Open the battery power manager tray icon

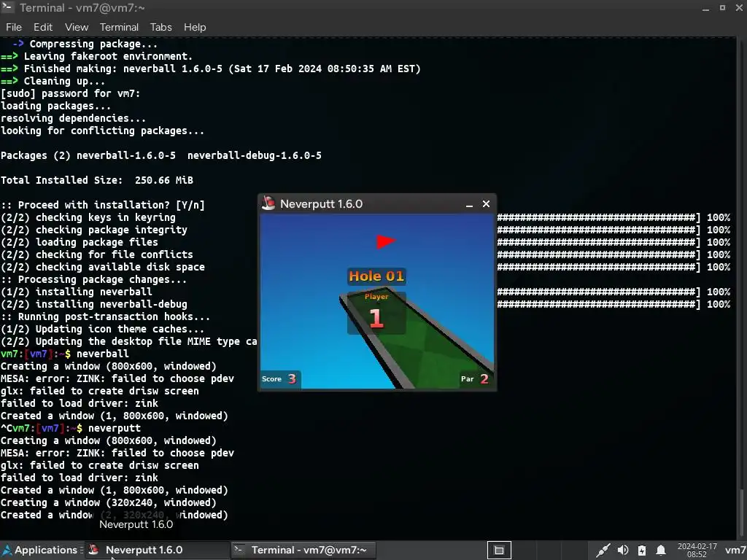[642, 551]
